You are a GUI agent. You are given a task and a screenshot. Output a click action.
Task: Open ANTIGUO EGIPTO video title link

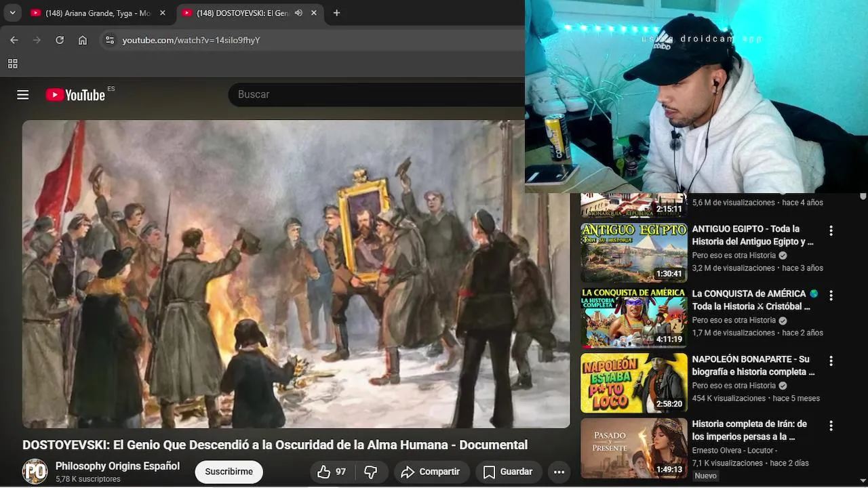point(753,235)
